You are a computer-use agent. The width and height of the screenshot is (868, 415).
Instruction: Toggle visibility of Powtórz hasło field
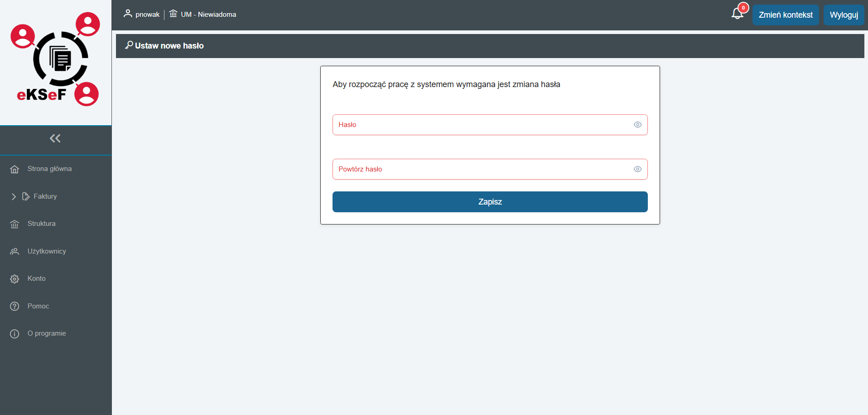point(637,169)
